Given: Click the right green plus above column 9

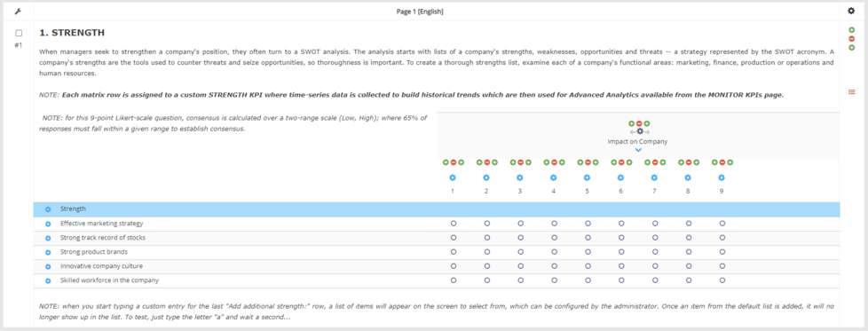Looking at the screenshot, I should click(730, 162).
